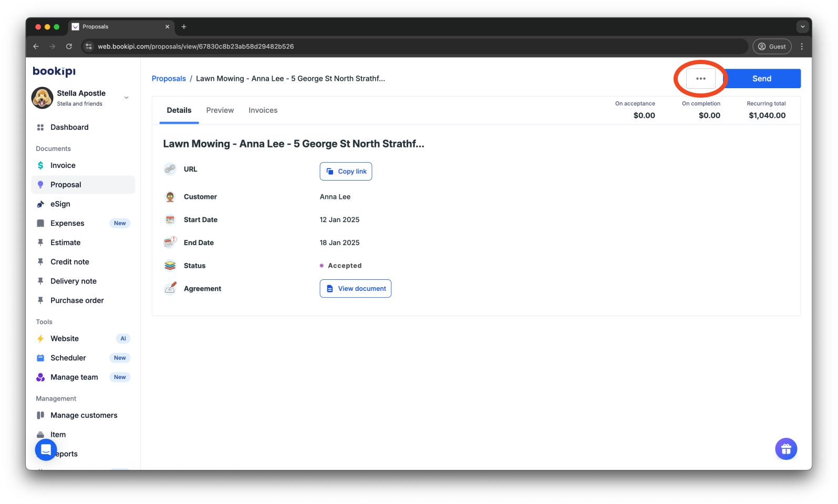Click the Purchase order pin icon
Viewport: 838px width, 504px height.
coord(40,300)
